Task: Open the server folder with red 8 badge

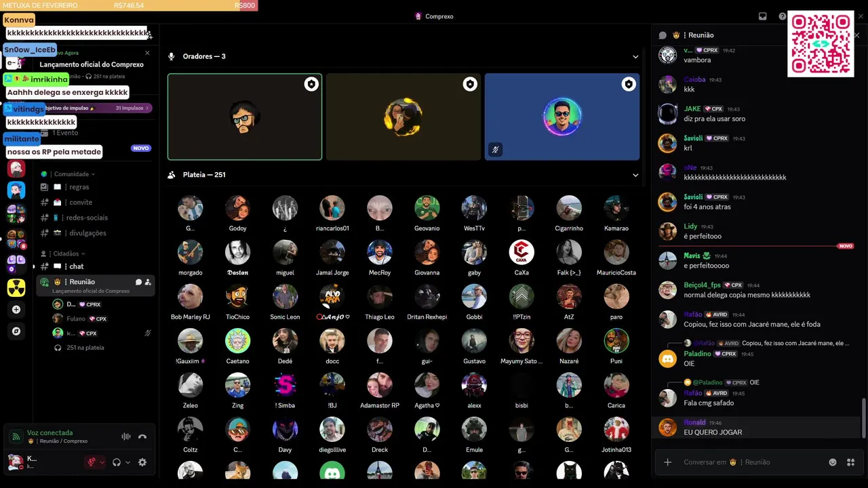Action: pos(16,239)
